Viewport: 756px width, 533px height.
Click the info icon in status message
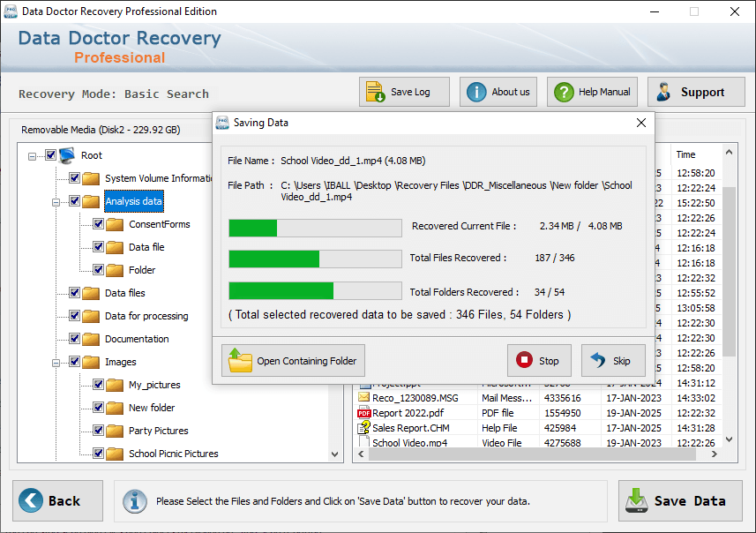pyautogui.click(x=134, y=501)
